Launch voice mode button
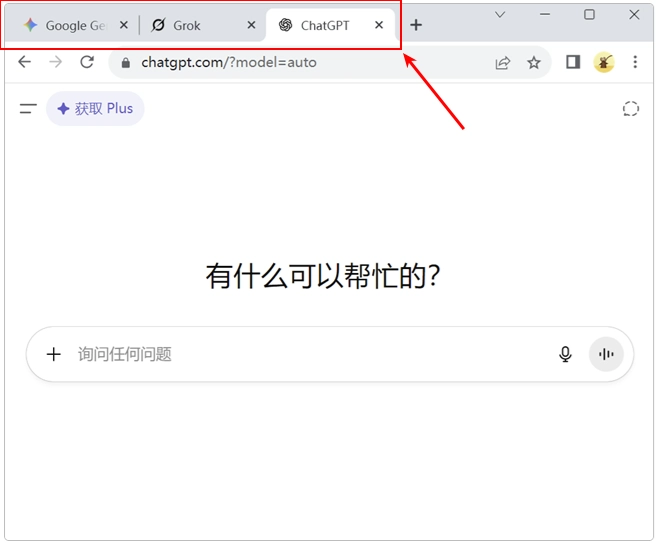657x546 pixels. pyautogui.click(x=606, y=354)
